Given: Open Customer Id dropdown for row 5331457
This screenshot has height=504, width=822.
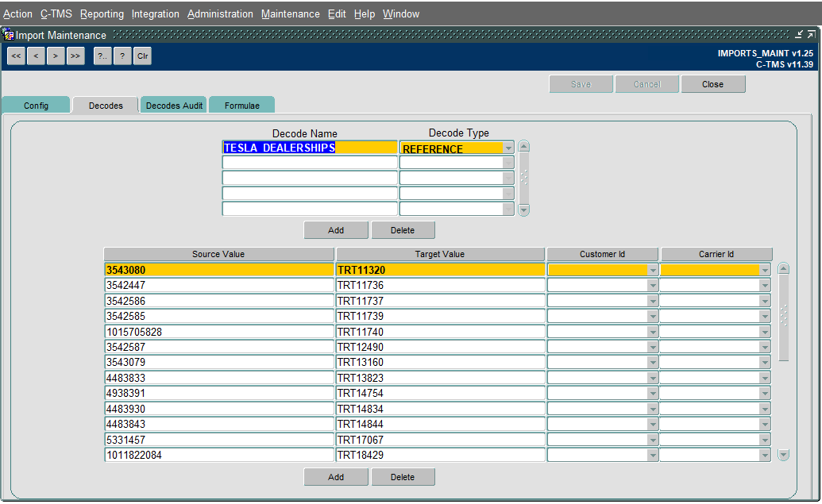Looking at the screenshot, I should tap(653, 440).
